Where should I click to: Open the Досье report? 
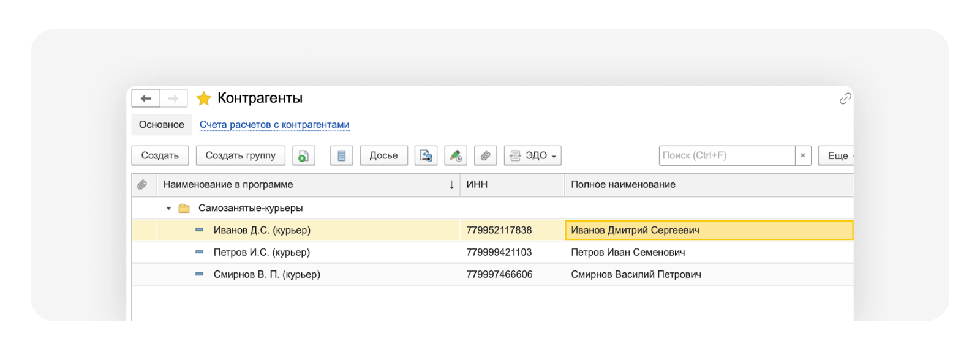click(x=383, y=155)
